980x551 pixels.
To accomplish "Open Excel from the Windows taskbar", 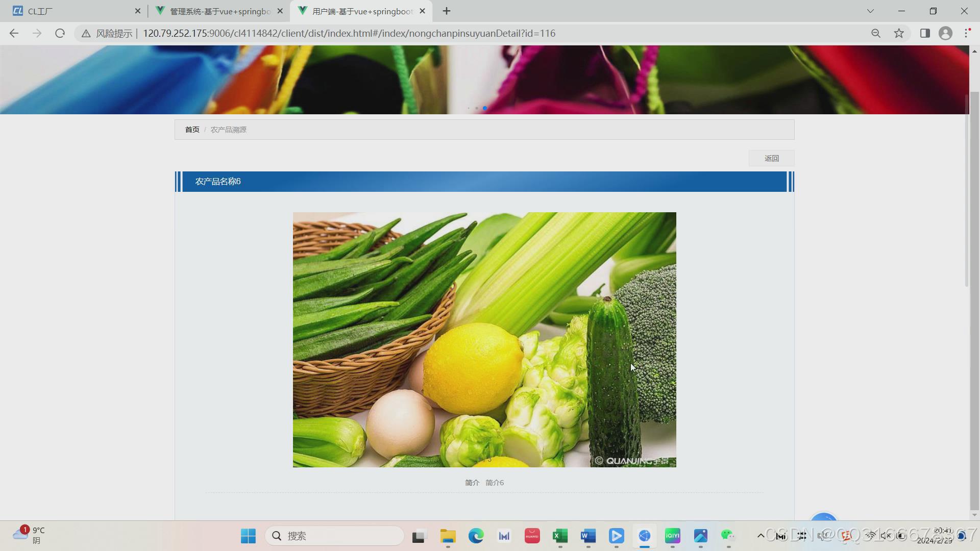I will [560, 536].
